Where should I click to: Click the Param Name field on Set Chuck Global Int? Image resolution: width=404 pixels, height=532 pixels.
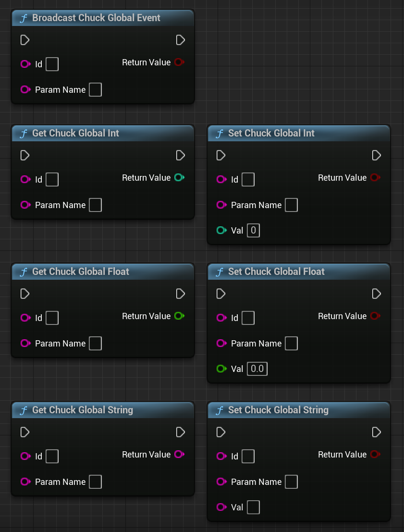(291, 205)
